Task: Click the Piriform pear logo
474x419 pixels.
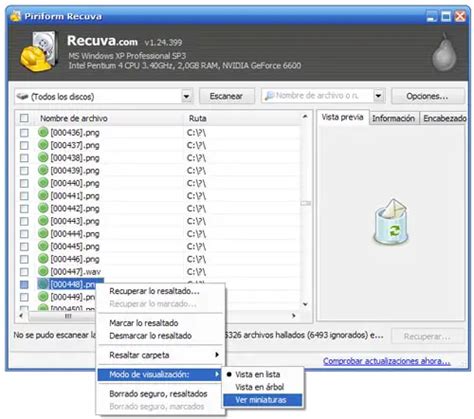Action: pos(444,52)
